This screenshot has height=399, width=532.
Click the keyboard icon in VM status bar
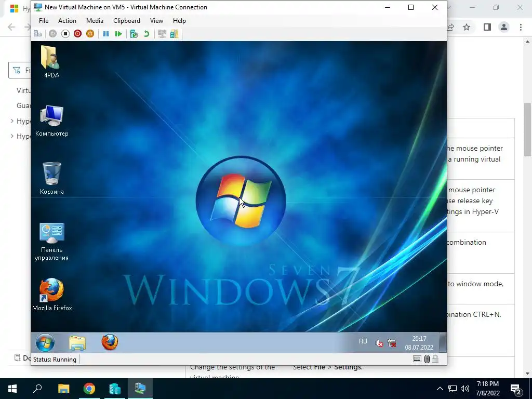click(417, 359)
